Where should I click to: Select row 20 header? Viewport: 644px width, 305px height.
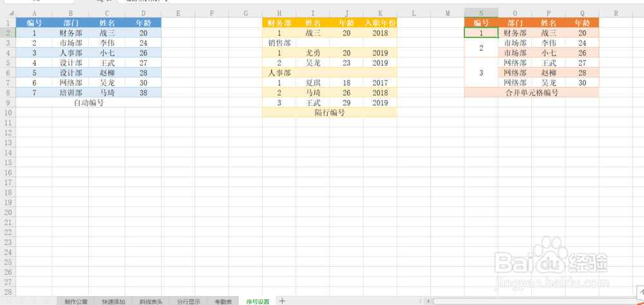pyautogui.click(x=7, y=212)
